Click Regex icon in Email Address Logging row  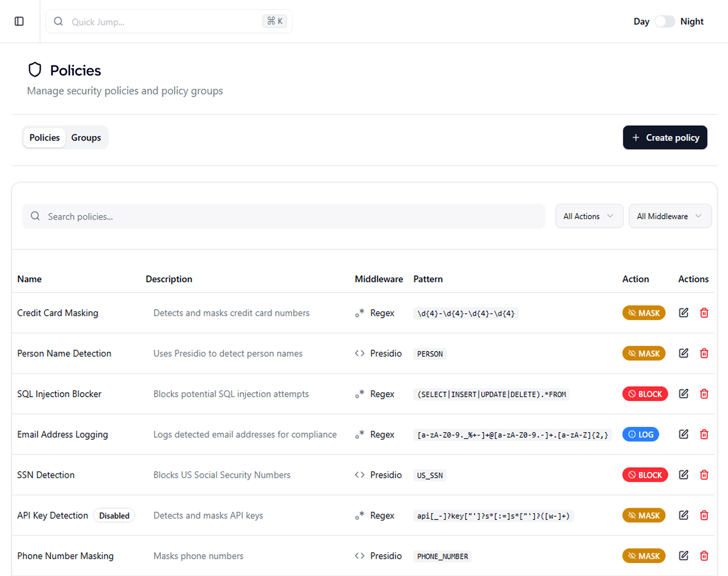coord(360,434)
